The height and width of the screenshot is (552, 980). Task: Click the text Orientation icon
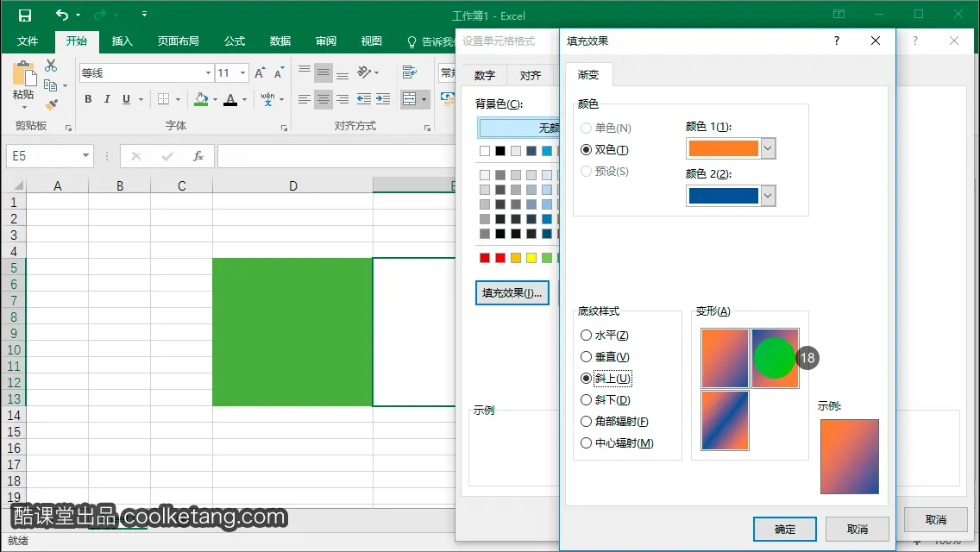click(364, 72)
